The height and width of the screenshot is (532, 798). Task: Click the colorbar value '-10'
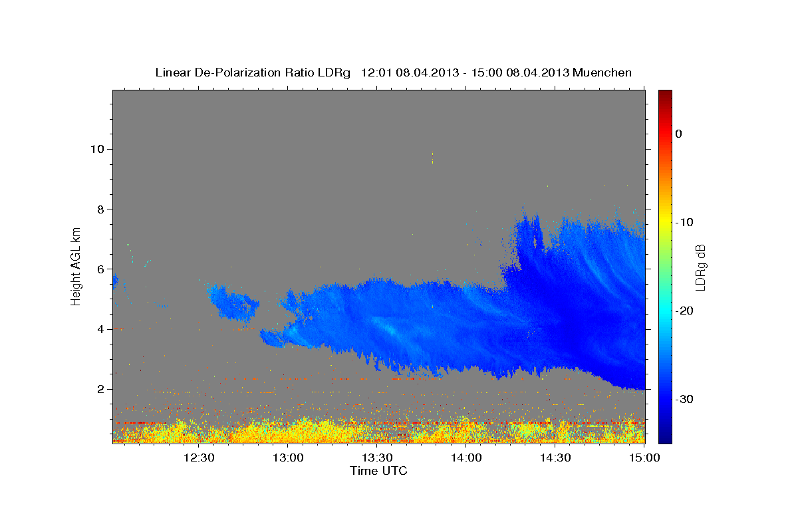(685, 222)
